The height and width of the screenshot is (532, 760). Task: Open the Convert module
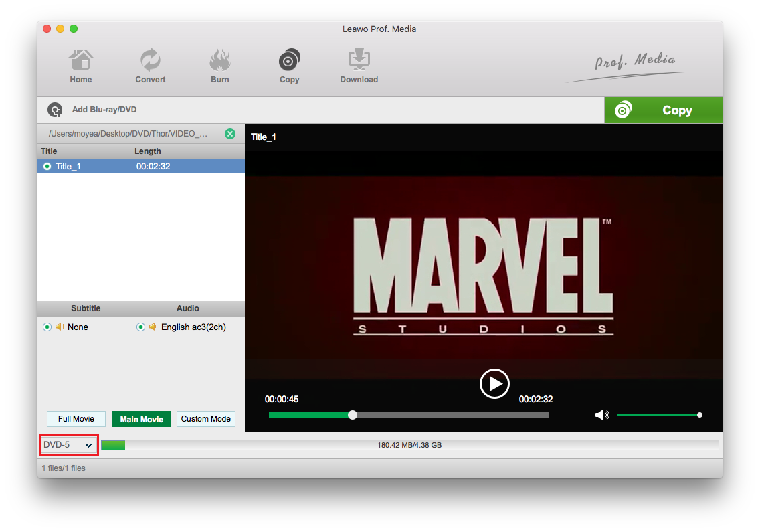tap(151, 66)
